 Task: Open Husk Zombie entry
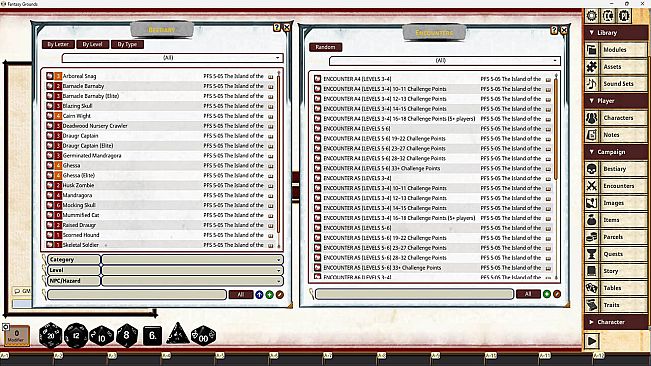click(159, 185)
